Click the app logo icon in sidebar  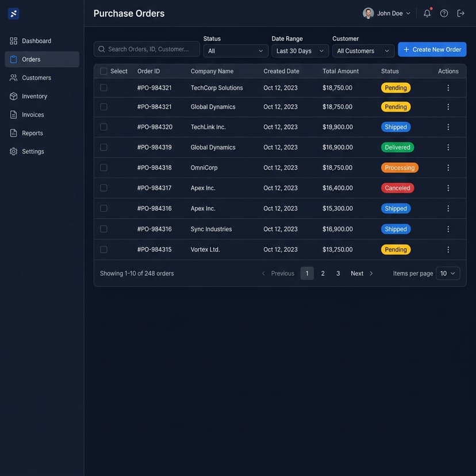(13, 14)
